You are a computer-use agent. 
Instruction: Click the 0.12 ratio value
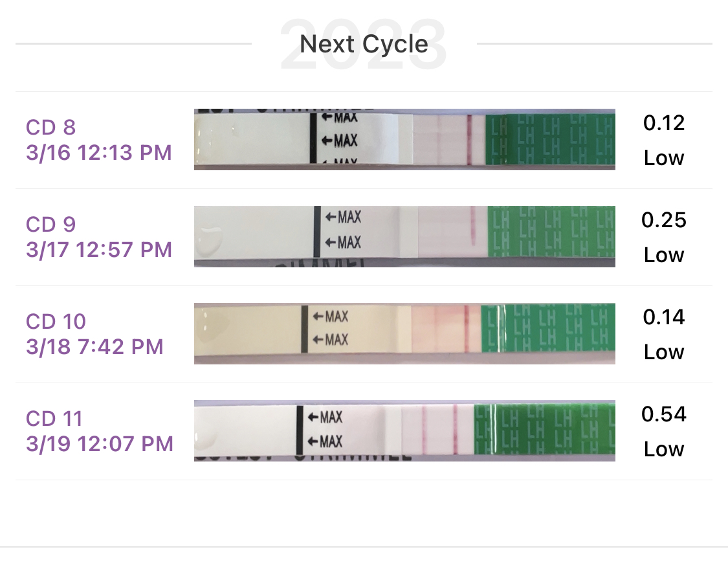pyautogui.click(x=664, y=123)
